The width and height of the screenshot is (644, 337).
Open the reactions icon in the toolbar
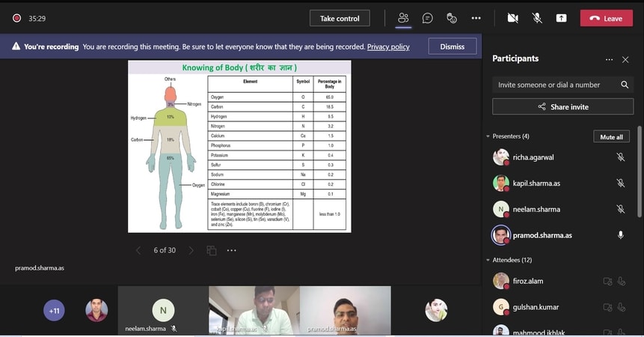pyautogui.click(x=451, y=18)
